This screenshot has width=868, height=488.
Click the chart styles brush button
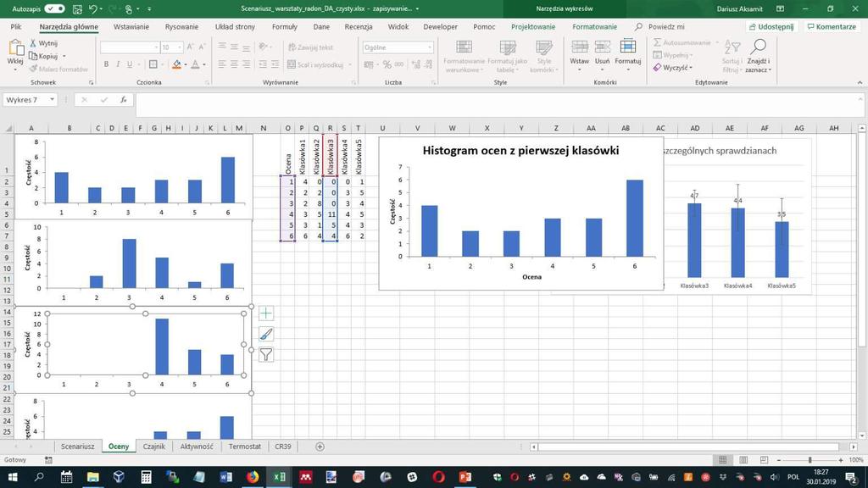[265, 334]
